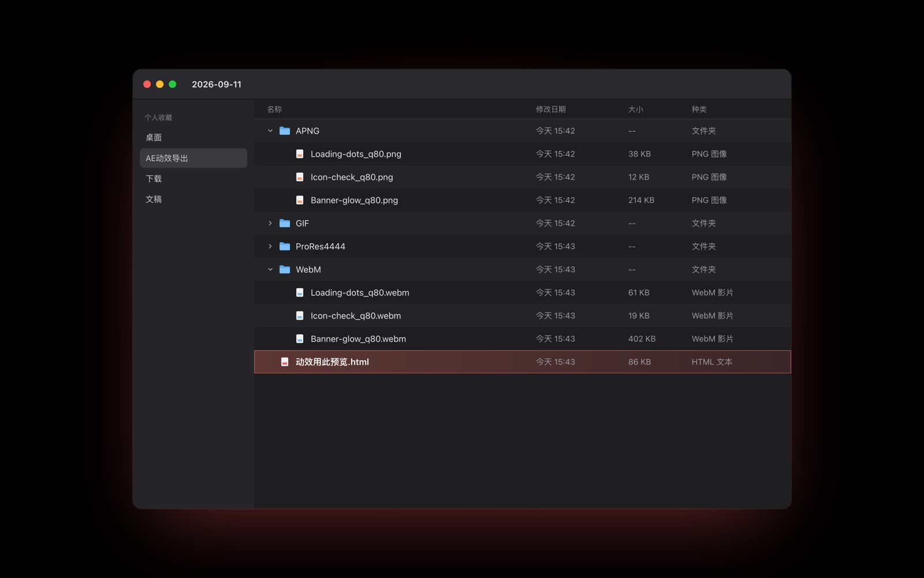This screenshot has height=578, width=924.
Task: Click the Loading-dots_q80.webm file icon
Action: click(300, 292)
